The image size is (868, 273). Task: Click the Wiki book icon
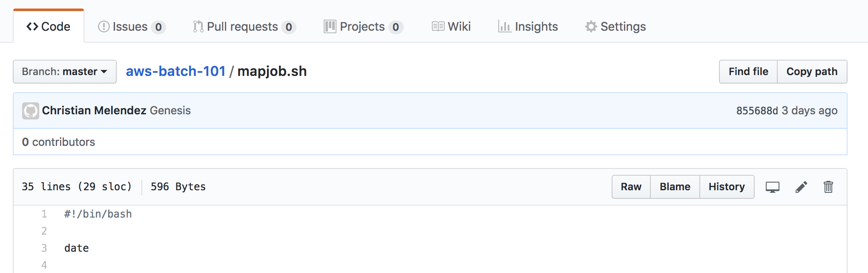pos(437,26)
